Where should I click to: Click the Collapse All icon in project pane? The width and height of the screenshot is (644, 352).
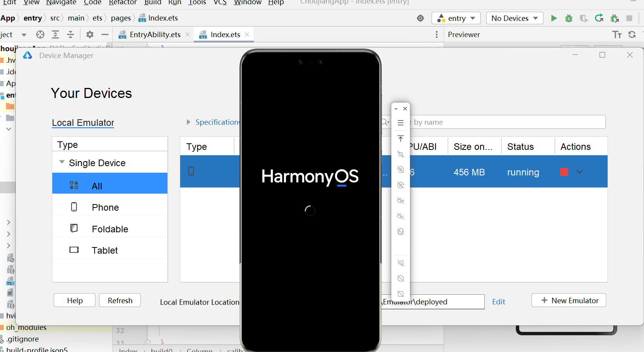point(71,34)
